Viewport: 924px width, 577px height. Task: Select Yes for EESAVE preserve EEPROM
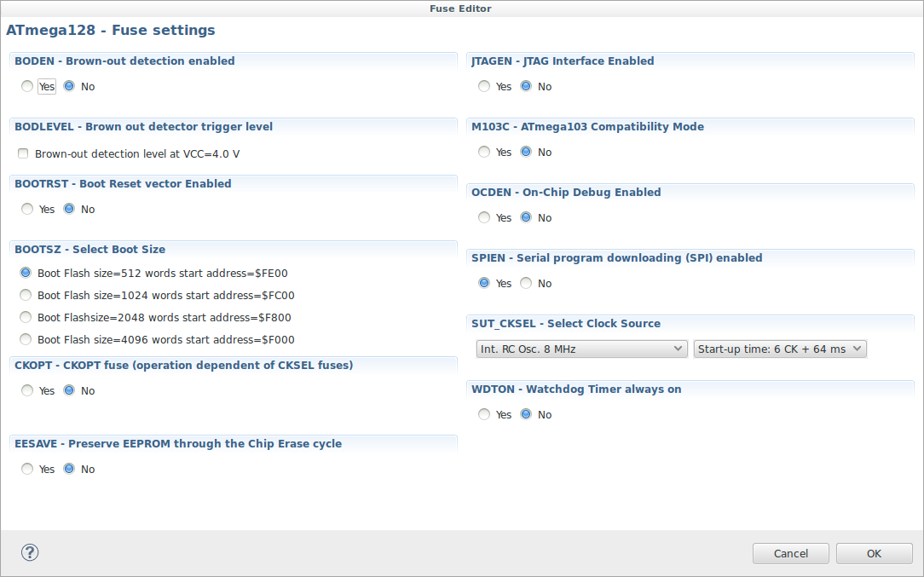pyautogui.click(x=28, y=469)
